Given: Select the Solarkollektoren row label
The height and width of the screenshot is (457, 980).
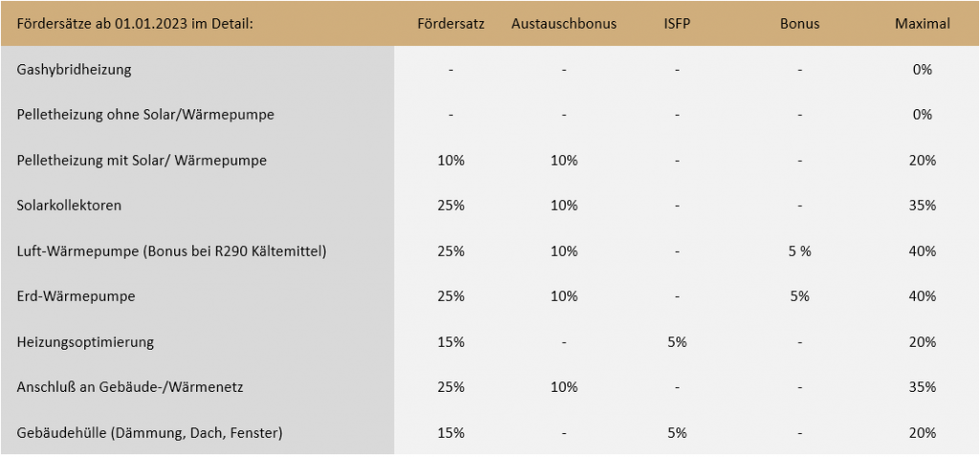Looking at the screenshot, I should (69, 205).
